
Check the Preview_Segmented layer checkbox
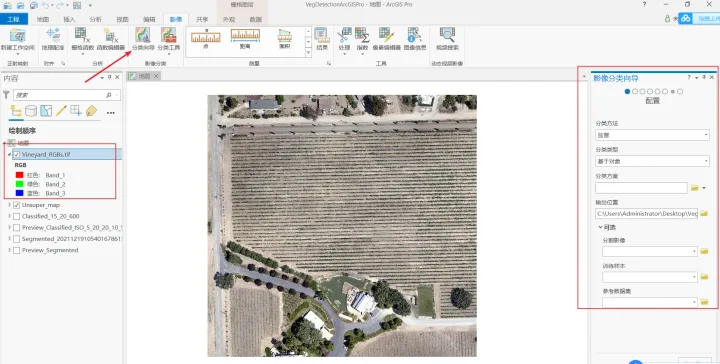click(x=17, y=250)
